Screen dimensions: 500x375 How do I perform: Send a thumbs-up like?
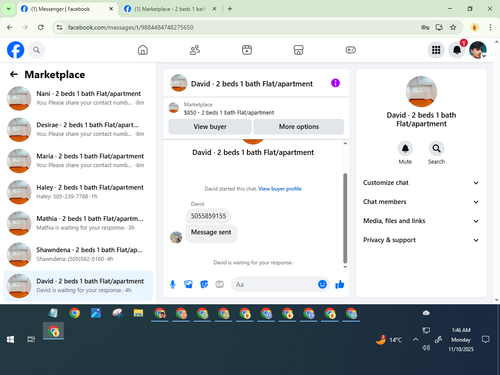(340, 284)
